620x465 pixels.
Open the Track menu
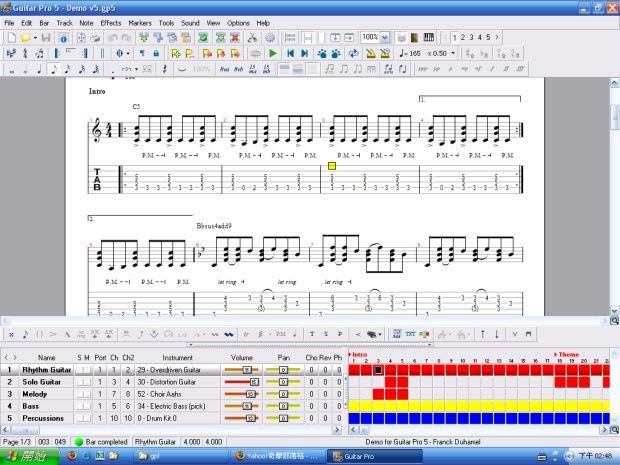tap(64, 23)
